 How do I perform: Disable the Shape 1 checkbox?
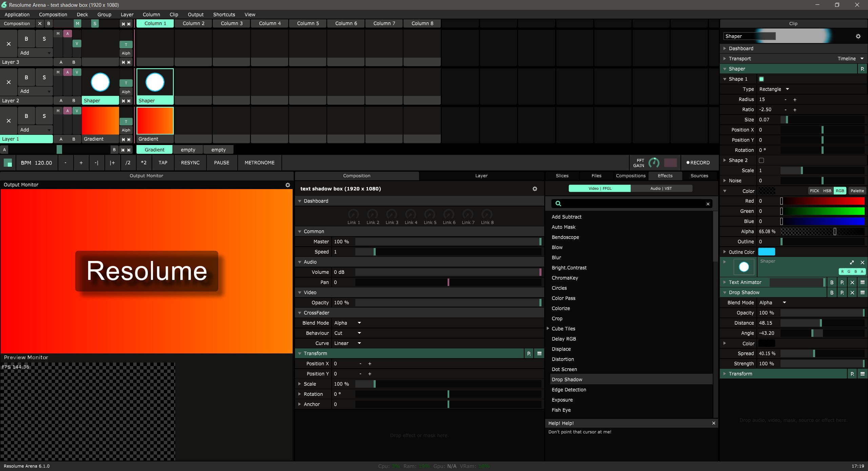pos(762,79)
